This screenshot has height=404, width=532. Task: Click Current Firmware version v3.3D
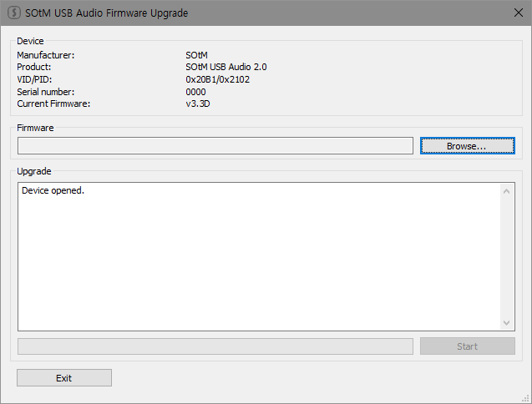[197, 104]
